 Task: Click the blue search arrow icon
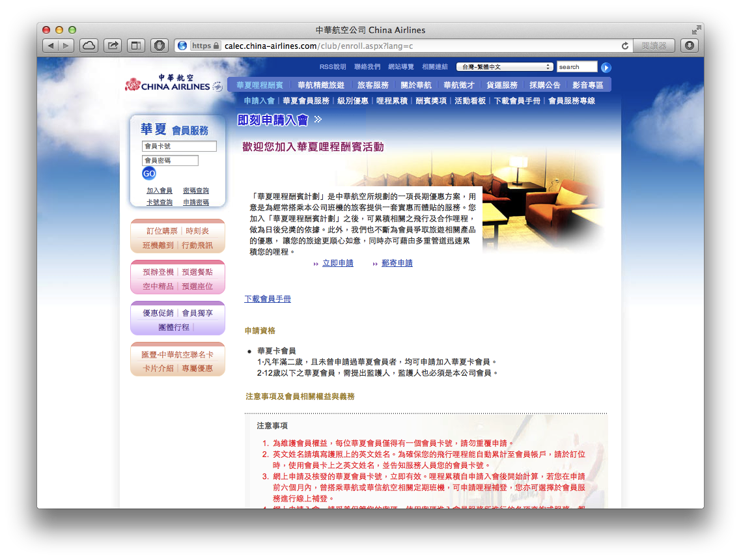point(605,66)
